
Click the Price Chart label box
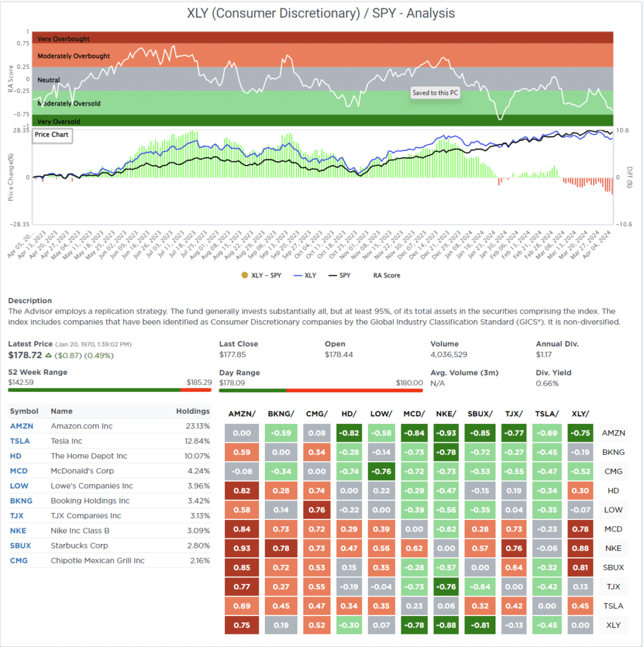52,135
